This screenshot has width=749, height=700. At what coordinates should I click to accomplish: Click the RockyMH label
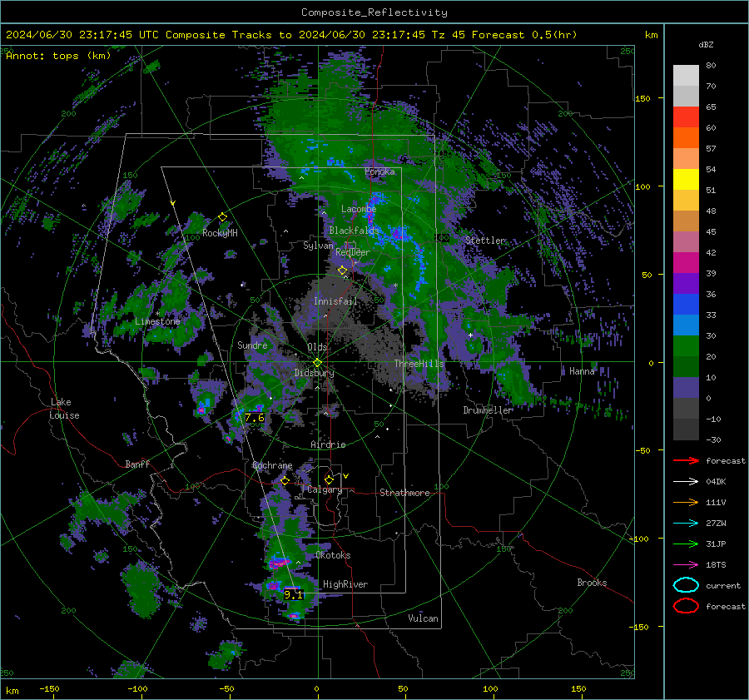click(220, 233)
